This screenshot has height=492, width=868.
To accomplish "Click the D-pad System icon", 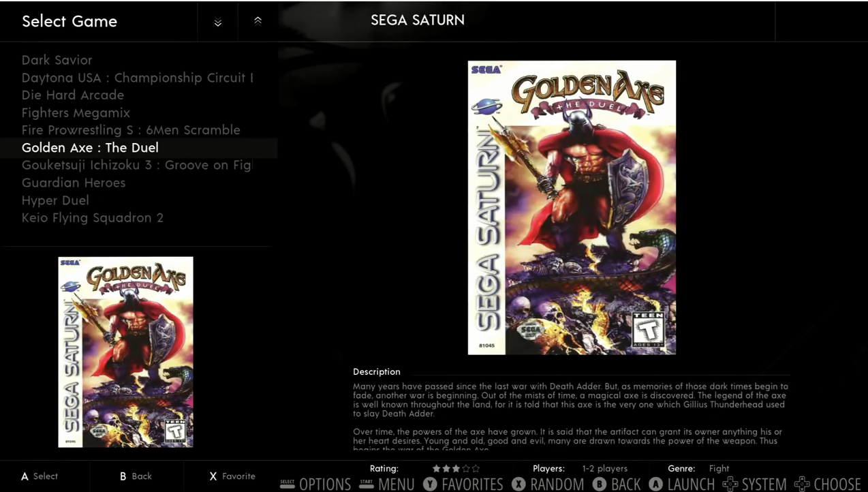I will point(730,484).
